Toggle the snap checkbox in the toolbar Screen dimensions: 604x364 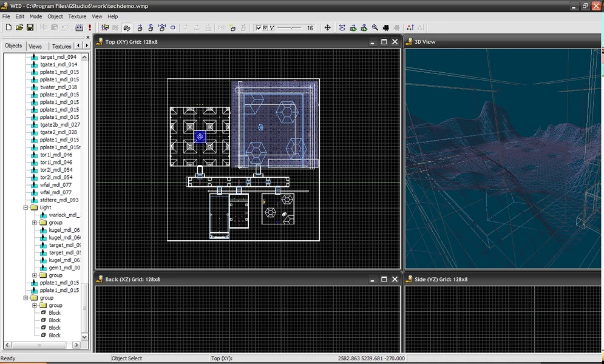259,28
